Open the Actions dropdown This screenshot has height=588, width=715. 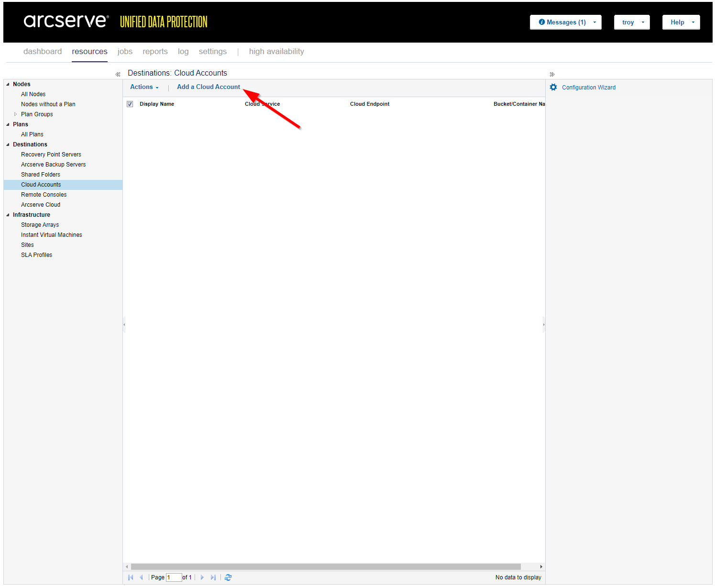[144, 87]
